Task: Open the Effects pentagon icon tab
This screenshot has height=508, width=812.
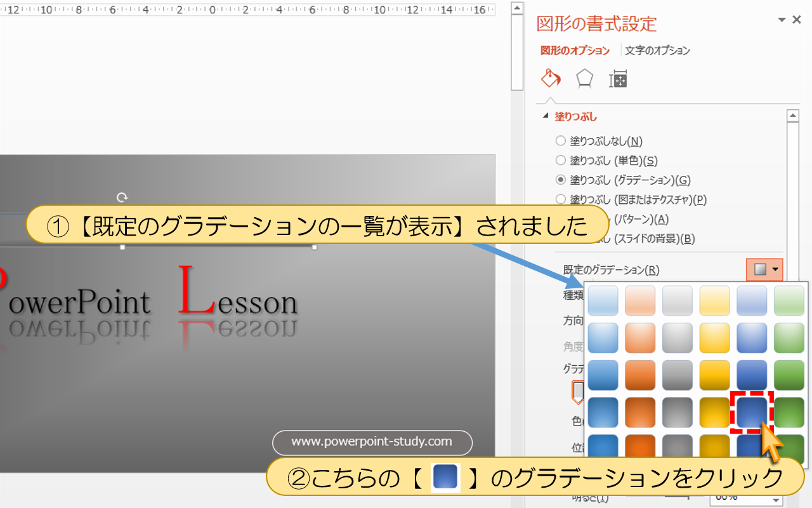Action: coord(584,79)
